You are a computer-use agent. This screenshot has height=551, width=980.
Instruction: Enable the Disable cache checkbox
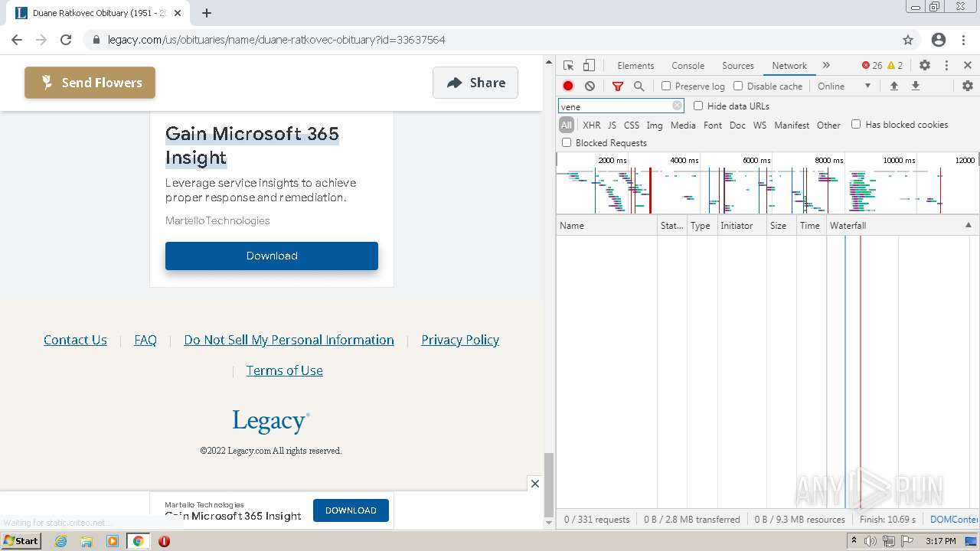738,86
